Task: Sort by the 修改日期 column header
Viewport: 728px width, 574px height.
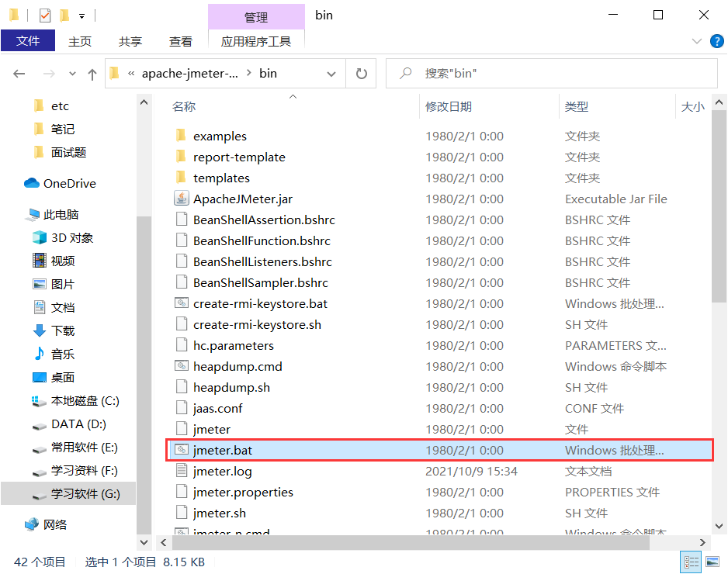Action: click(x=449, y=106)
